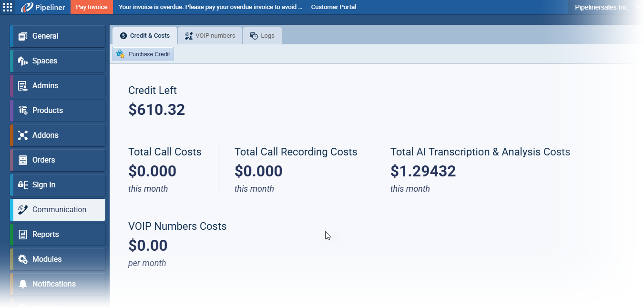Click the Admins sidebar icon
644x308 pixels.
[22, 86]
